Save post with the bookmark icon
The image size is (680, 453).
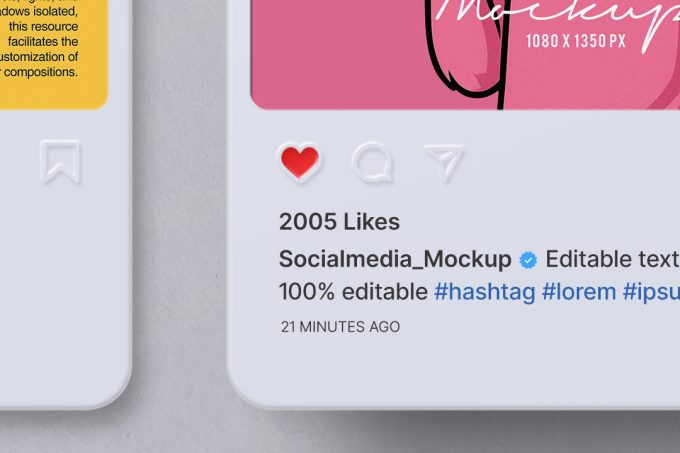[60, 162]
